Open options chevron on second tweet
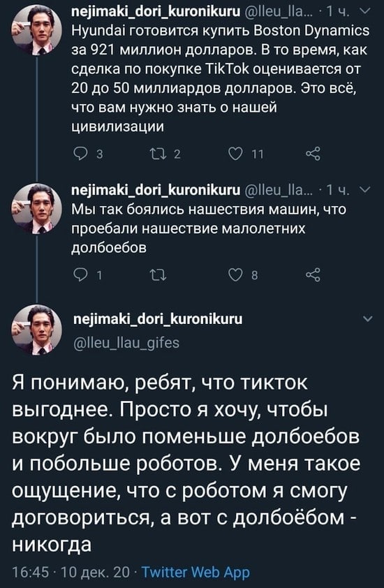384x588 pixels. click(x=365, y=191)
